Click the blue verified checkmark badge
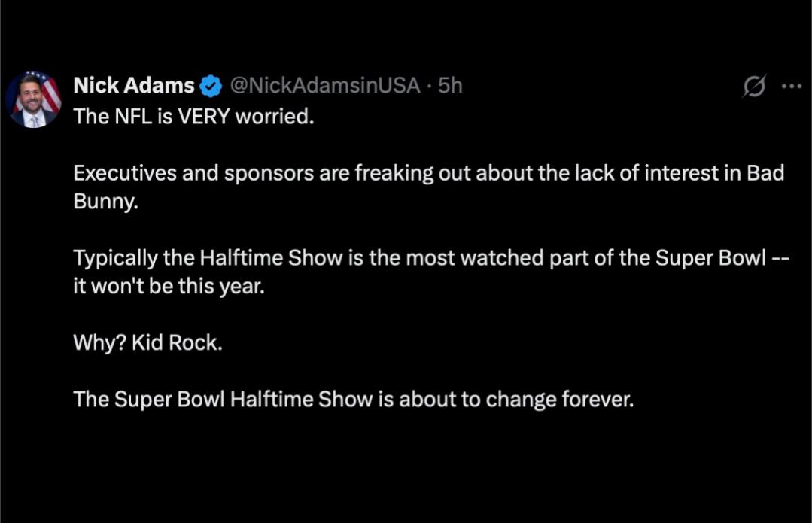Viewport: 812px width, 523px height. [211, 87]
